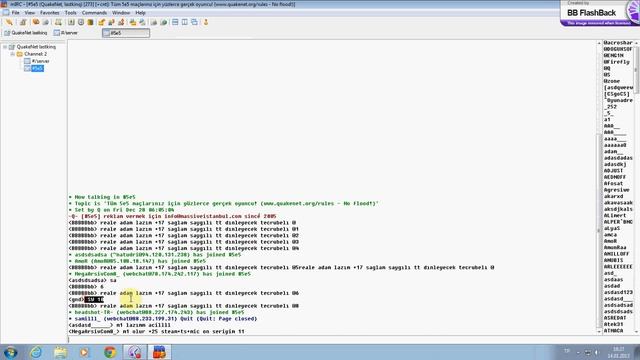Open the Scripts Editor toolbar icon
Screen dimensions: 640x360
58,22
